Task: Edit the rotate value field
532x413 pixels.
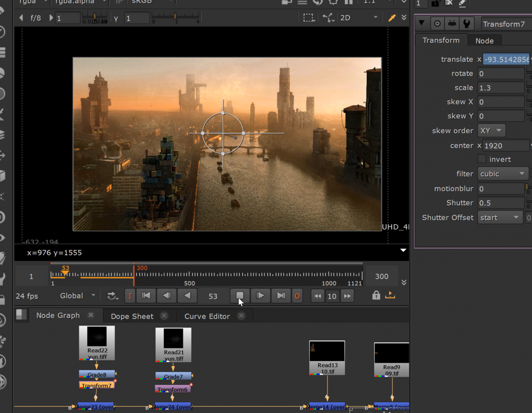Action: [501, 74]
